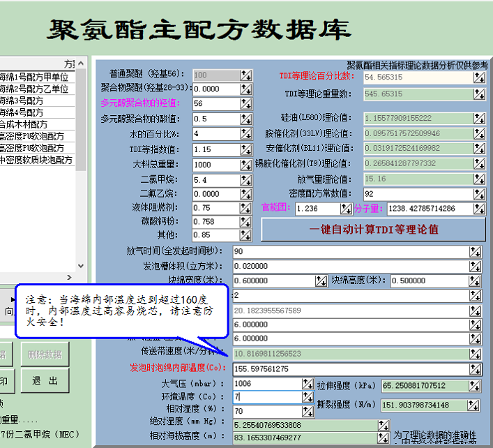
Task: Click stepper icon beside 液体阻燃剂 field
Action: click(245, 208)
